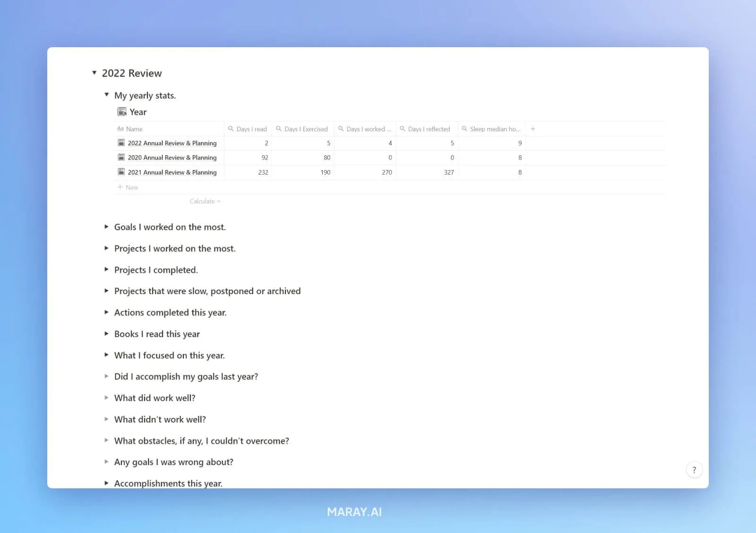Click the page icon beside 2022 Annual Review & Planning
This screenshot has height=533, width=756.
coord(121,143)
